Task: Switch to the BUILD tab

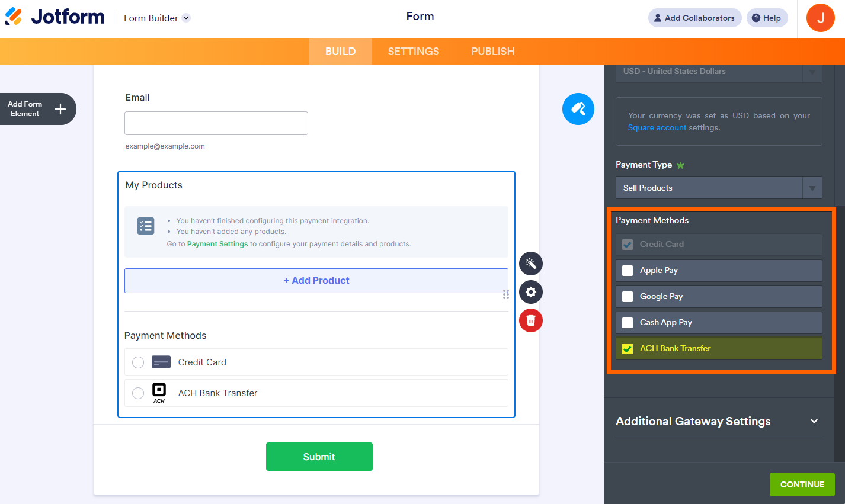Action: point(341,52)
